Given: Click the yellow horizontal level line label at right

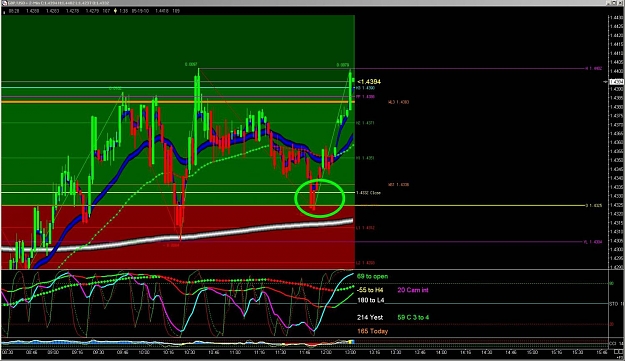Looking at the screenshot, I should (x=594, y=206).
